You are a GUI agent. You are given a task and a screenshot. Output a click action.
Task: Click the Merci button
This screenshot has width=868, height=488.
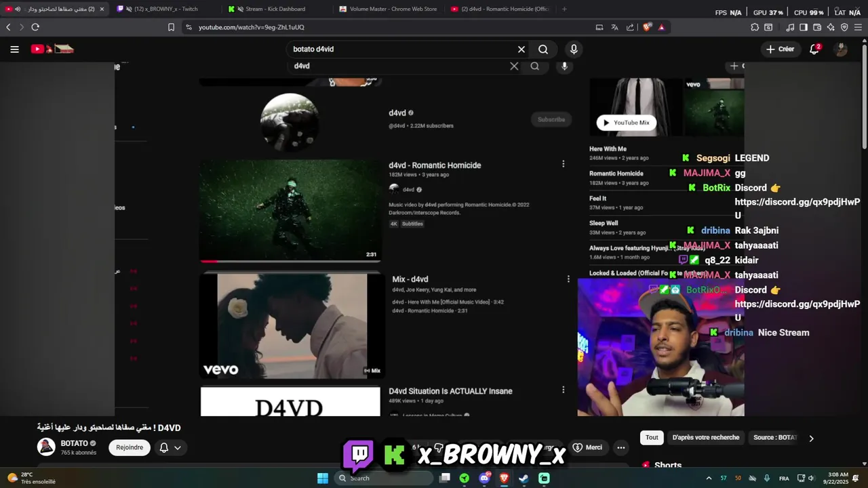(x=588, y=447)
